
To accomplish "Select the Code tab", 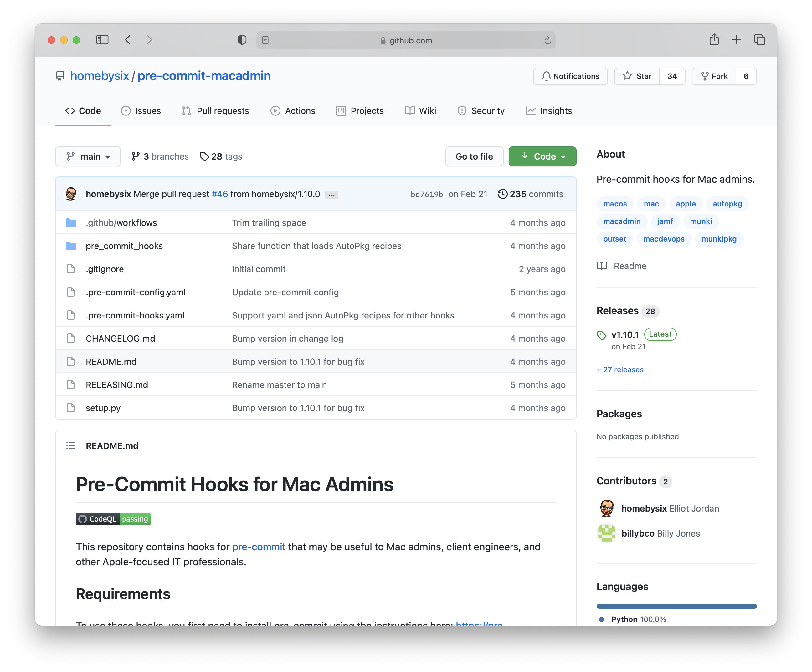I will coord(83,110).
